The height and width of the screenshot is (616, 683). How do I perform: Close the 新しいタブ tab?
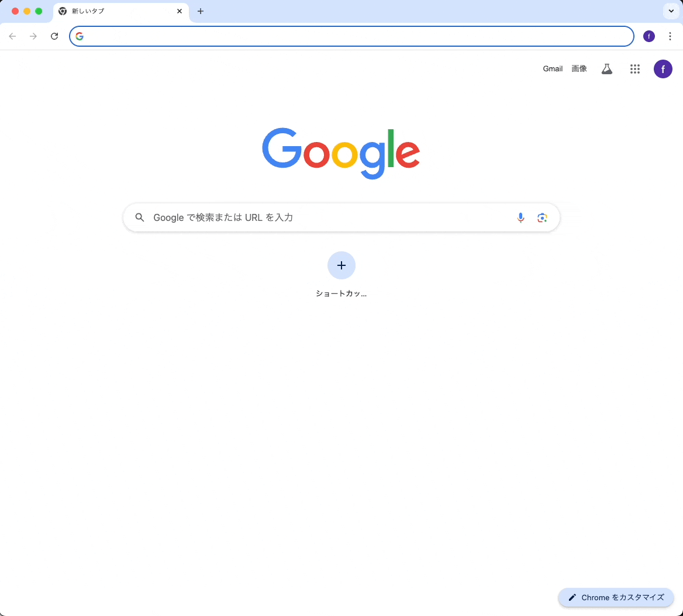click(x=180, y=11)
